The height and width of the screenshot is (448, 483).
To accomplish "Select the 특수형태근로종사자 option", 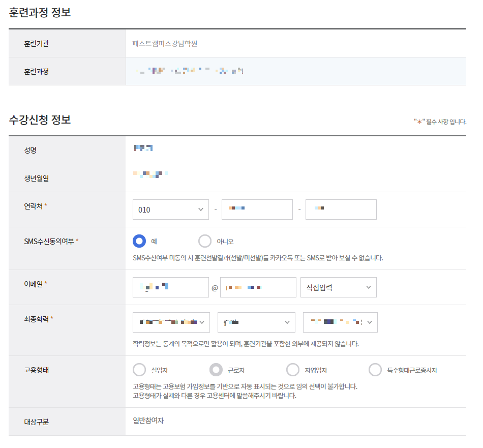I will click(x=375, y=370).
